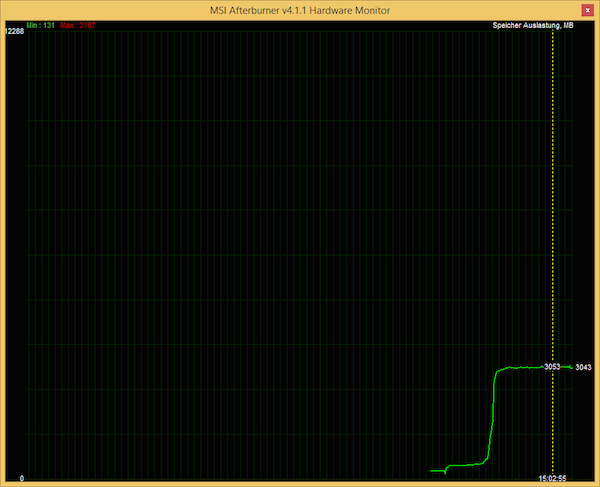Click the 3053 marker value on the graph
The height and width of the screenshot is (487, 600).
click(552, 367)
